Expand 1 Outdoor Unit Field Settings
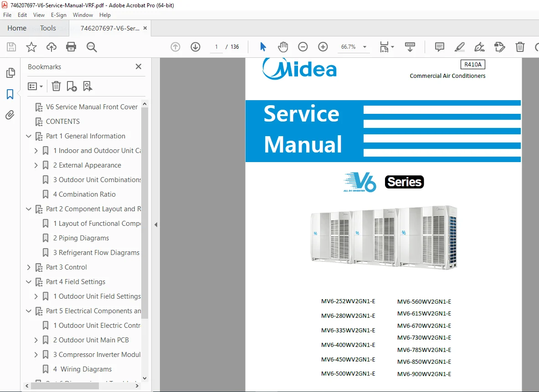Viewport: 539px width, 392px height. pyautogui.click(x=36, y=296)
